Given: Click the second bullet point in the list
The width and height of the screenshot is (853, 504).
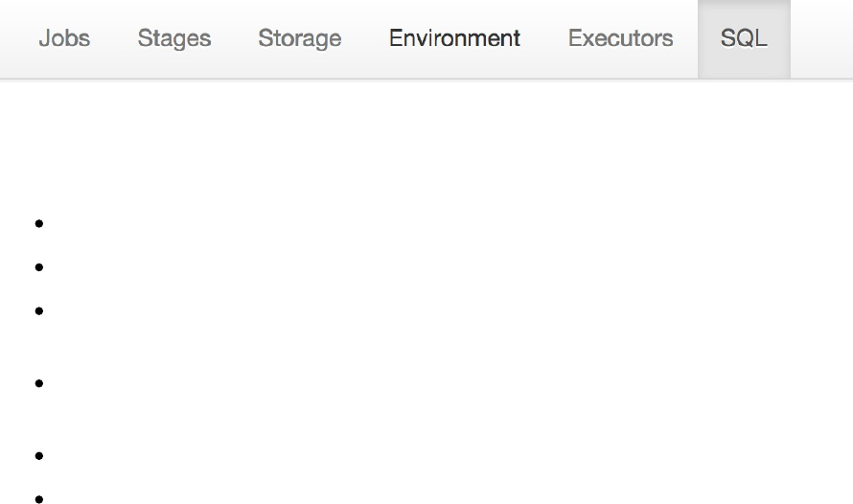Looking at the screenshot, I should [39, 267].
